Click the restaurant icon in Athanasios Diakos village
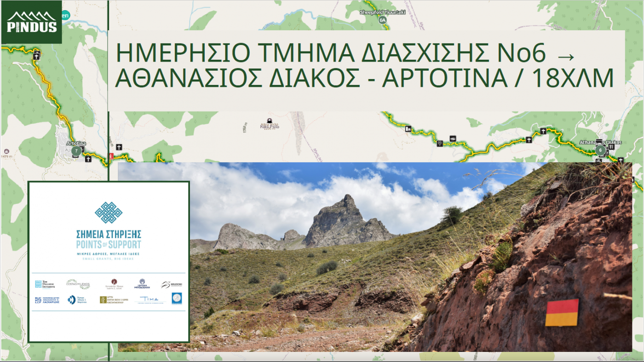The height and width of the screenshot is (362, 644). tap(611, 147)
